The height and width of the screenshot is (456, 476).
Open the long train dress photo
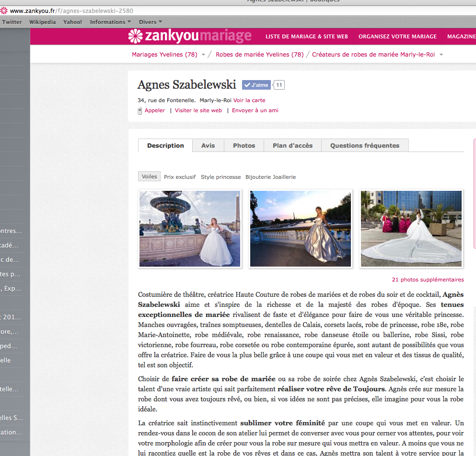(411, 229)
